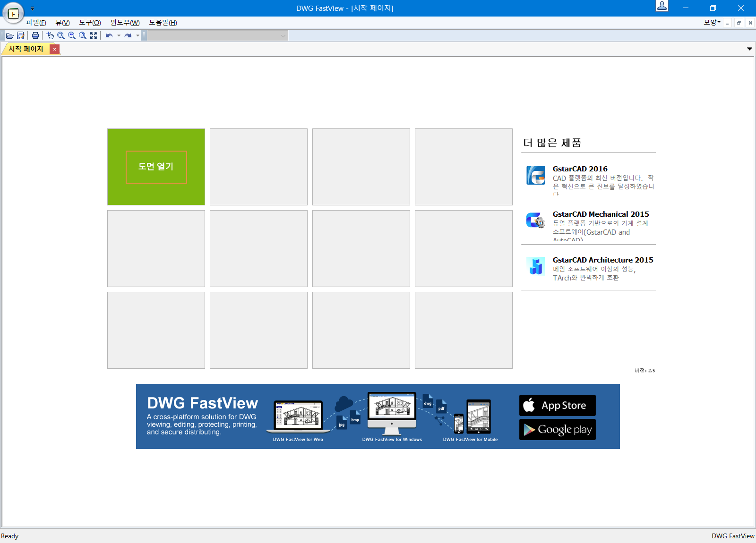Click the DWG FastView status bar label
The image size is (756, 543).
click(733, 536)
